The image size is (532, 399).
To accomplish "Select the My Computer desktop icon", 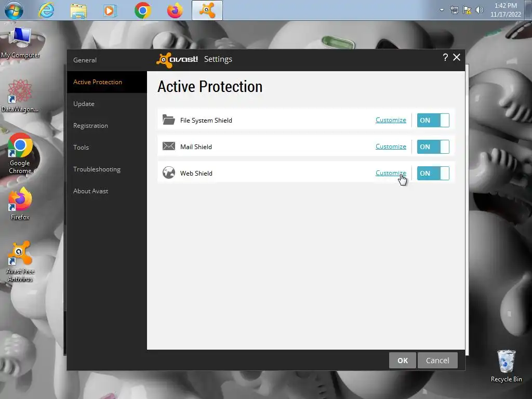I will [x=20, y=43].
